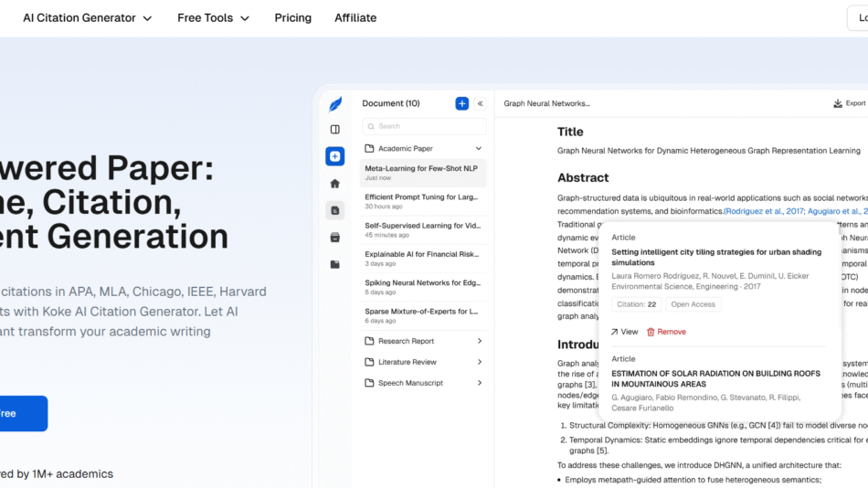View the city tiling strategies article
868x488 pixels.
625,332
